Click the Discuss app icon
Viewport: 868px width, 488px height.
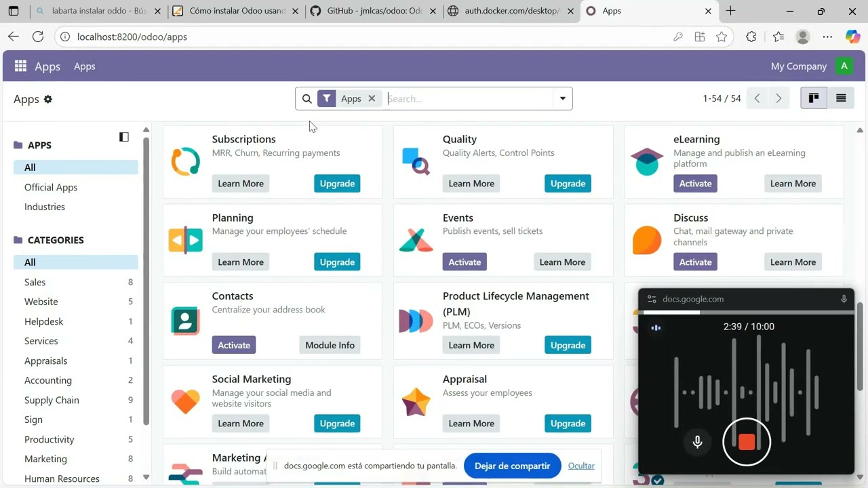point(647,240)
